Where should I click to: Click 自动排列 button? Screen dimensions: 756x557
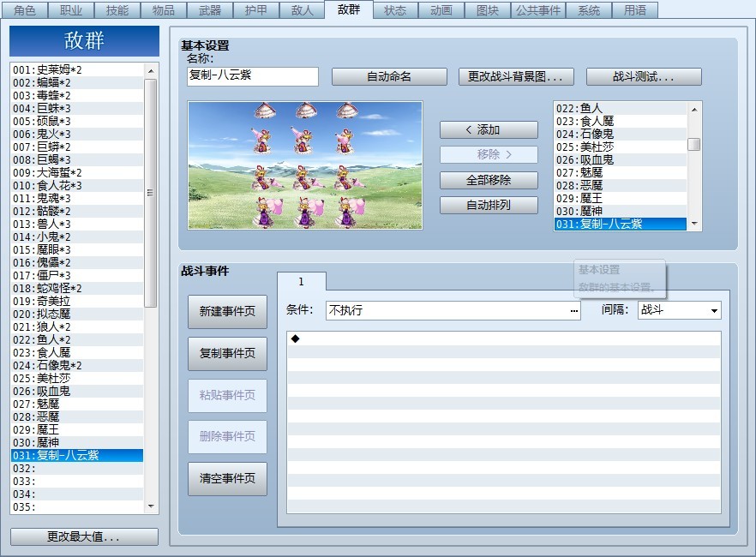pyautogui.click(x=489, y=206)
